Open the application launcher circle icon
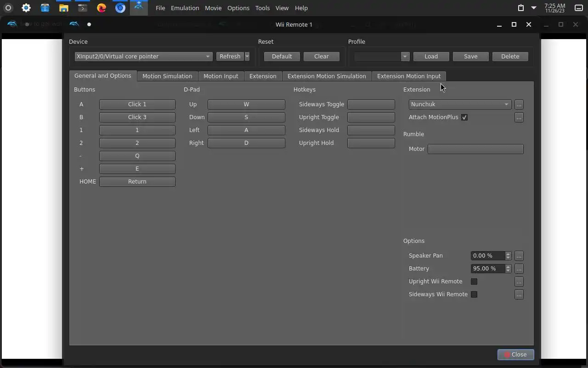Screen dimensions: 588x368 click(x=8, y=8)
